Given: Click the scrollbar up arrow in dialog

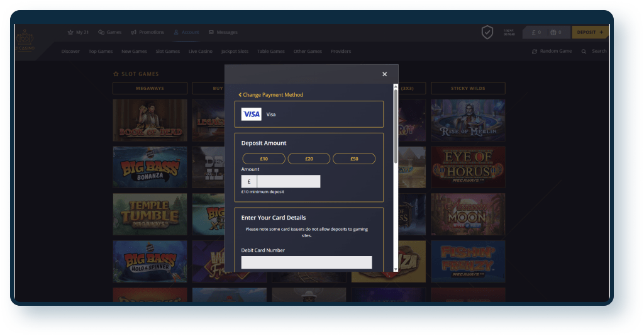Looking at the screenshot, I should [396, 86].
